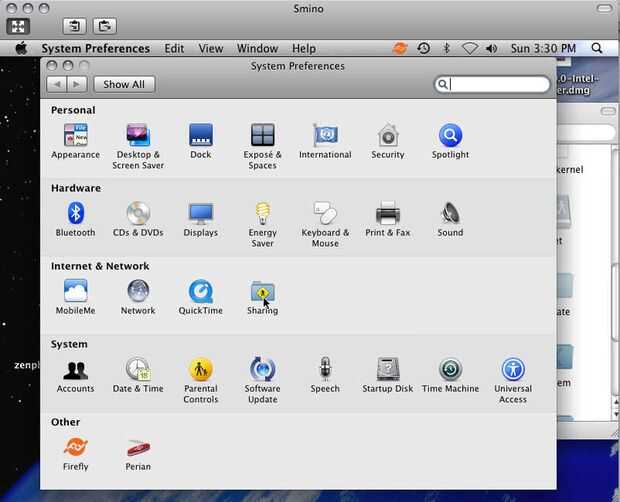This screenshot has width=620, height=502.
Task: Click the third Smino toolbar button
Action: click(104, 26)
